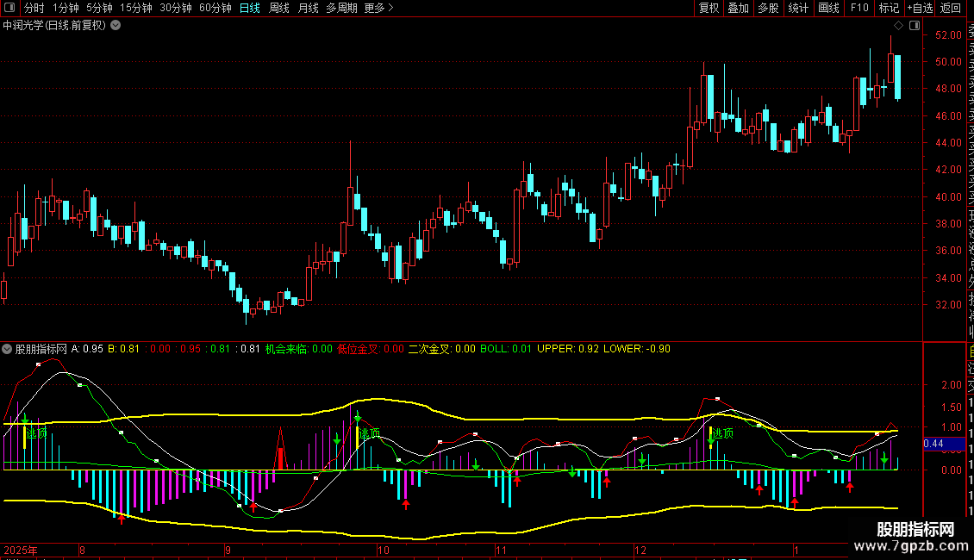Open F10 company info

point(859,8)
